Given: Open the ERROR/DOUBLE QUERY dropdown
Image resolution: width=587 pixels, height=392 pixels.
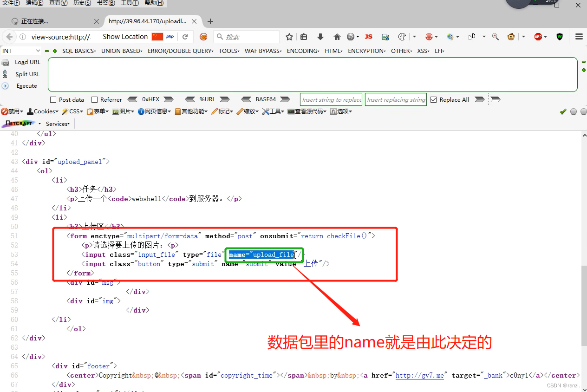Looking at the screenshot, I should 180,51.
